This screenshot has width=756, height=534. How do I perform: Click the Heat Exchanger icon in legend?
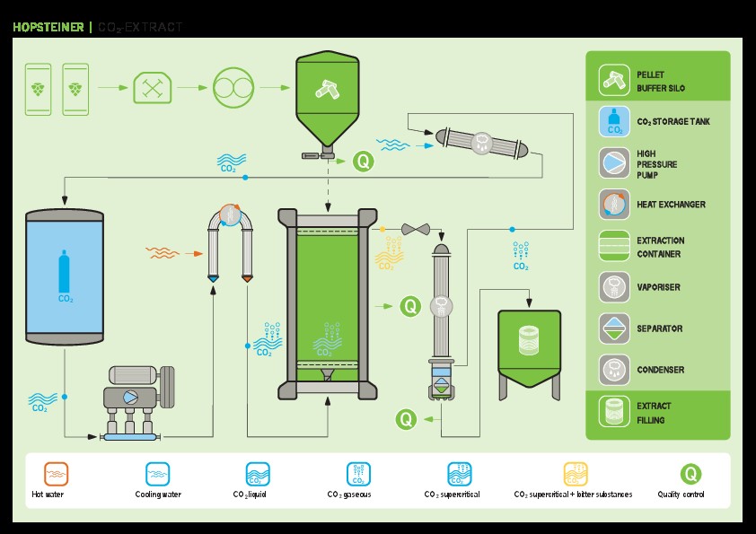click(x=614, y=205)
